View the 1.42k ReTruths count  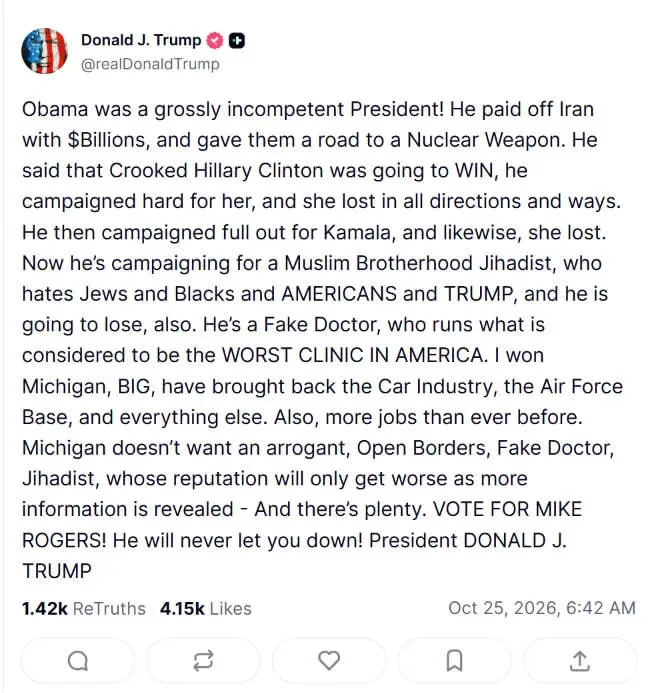pyautogui.click(x=44, y=609)
